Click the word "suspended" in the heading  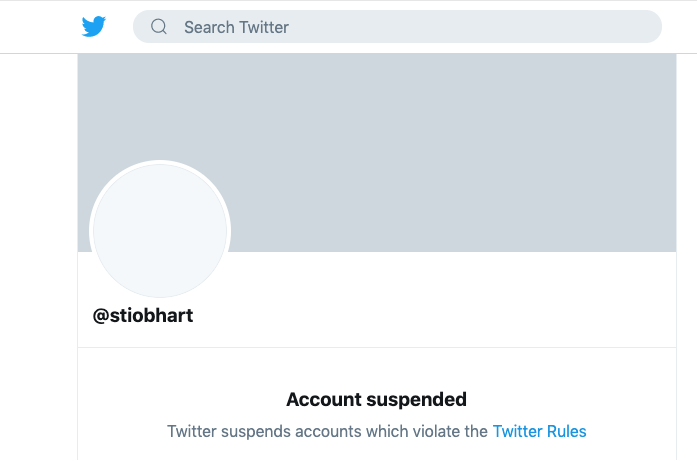point(417,399)
